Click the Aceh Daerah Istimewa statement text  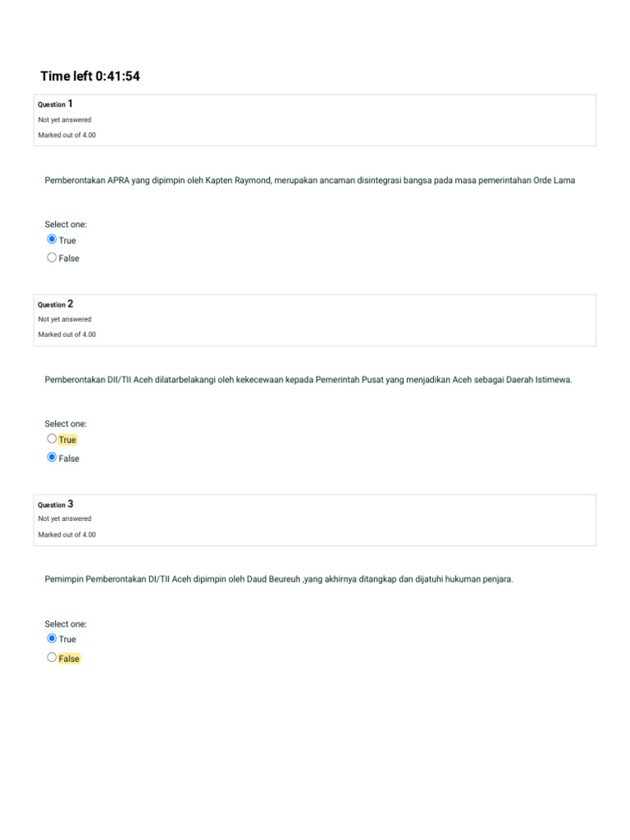coord(308,380)
